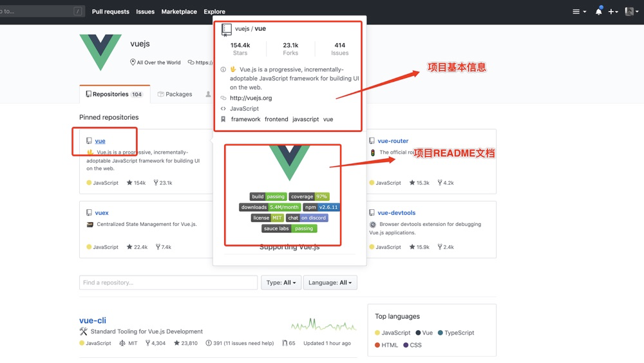Open the Type: All dropdown
This screenshot has width=644, height=363.
point(281,283)
